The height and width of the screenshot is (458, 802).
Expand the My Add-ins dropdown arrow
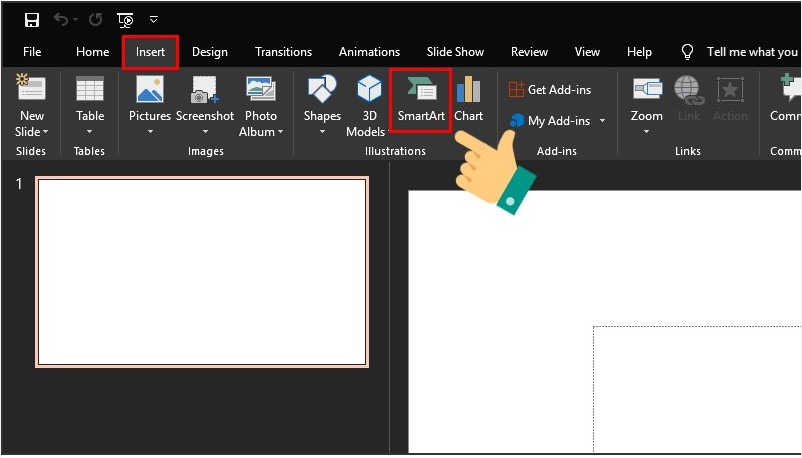point(602,121)
